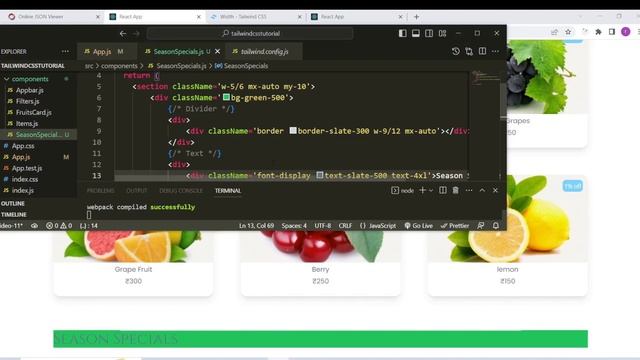This screenshot has width=640, height=360.
Task: Click errors and warnings status indicator
Action: point(59,225)
